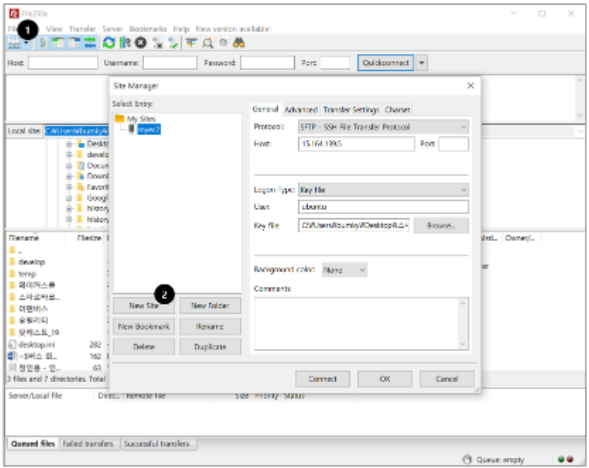Click the Duplicate button
This screenshot has width=589, height=468.
click(210, 347)
